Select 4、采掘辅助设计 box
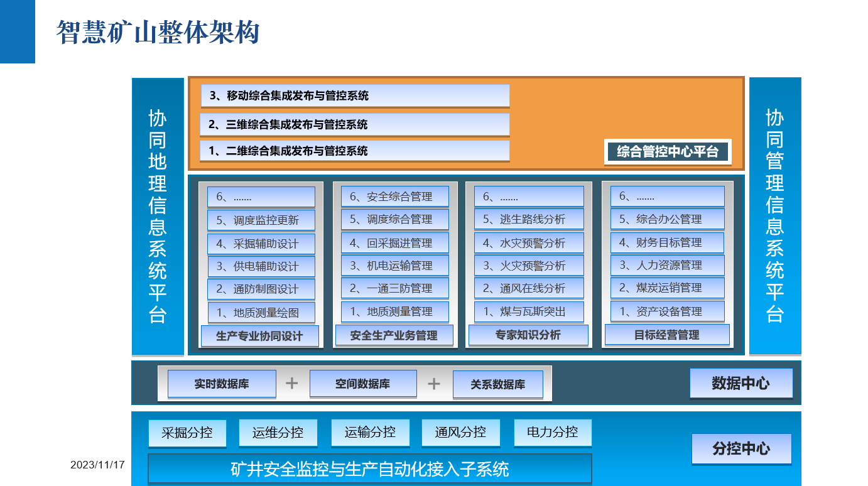 pos(261,244)
